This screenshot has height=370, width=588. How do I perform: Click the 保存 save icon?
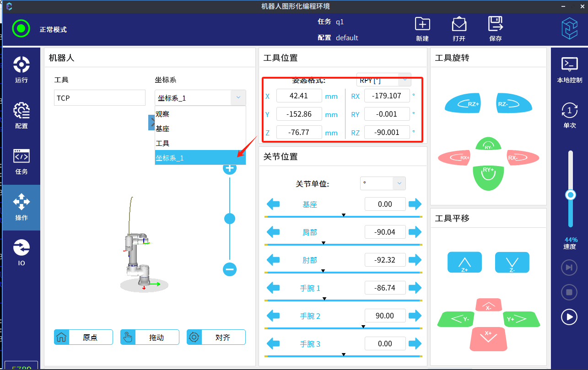pos(495,29)
